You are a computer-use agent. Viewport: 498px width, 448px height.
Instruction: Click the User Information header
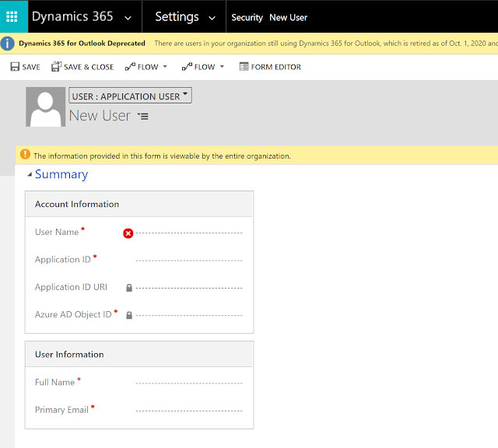click(69, 355)
